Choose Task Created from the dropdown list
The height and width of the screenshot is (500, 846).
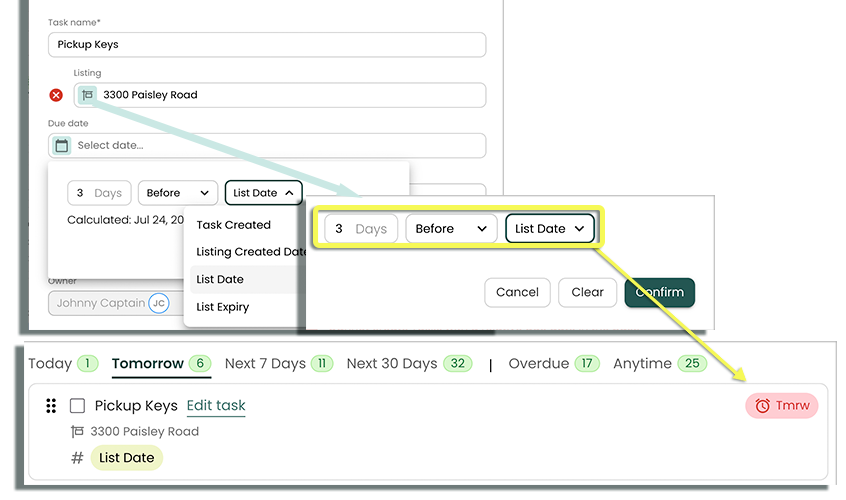coord(233,225)
